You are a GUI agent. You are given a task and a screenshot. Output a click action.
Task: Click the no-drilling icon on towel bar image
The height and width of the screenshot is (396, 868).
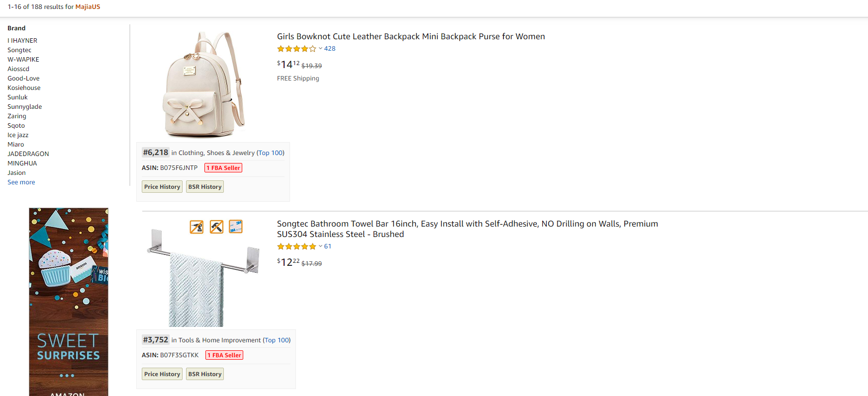pos(196,227)
